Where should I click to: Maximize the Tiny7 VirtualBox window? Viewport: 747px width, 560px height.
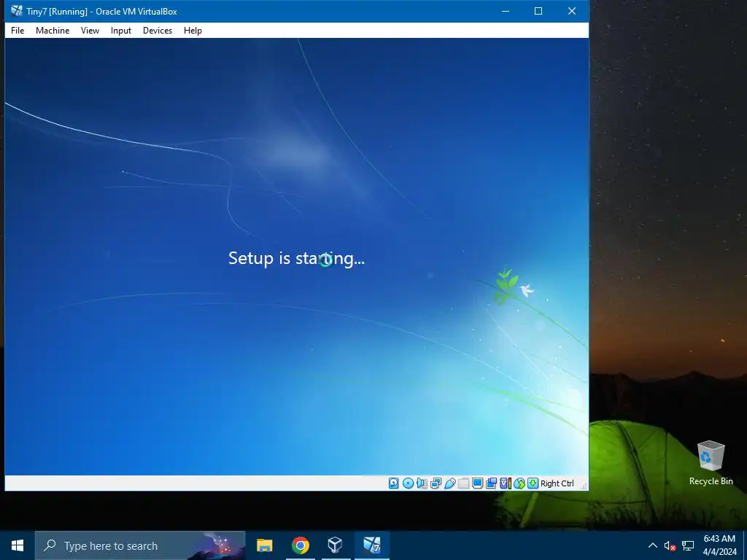pos(538,11)
